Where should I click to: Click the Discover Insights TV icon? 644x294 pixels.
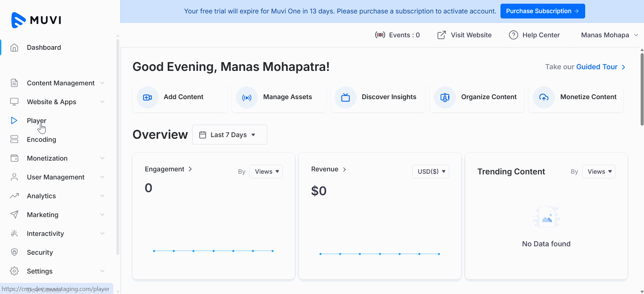click(x=345, y=97)
